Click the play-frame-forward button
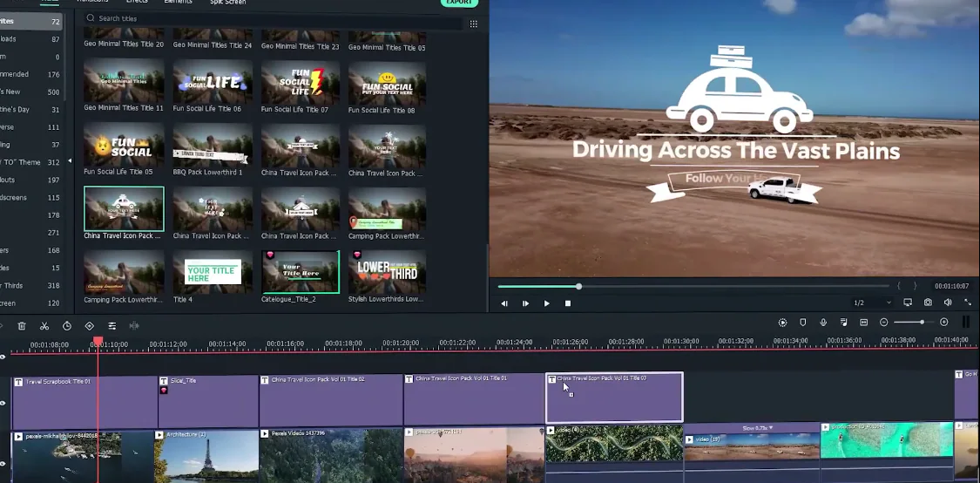The height and width of the screenshot is (483, 980). tap(525, 303)
